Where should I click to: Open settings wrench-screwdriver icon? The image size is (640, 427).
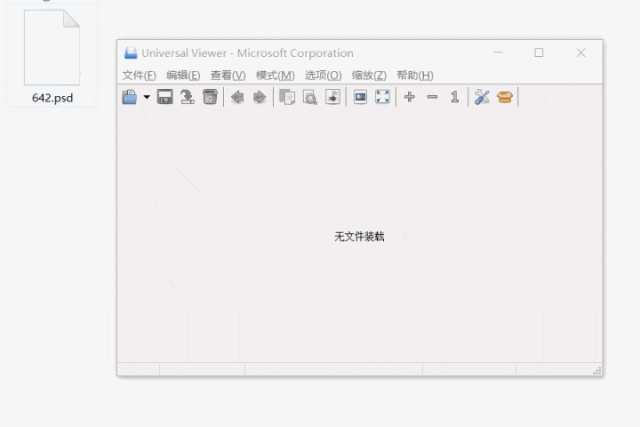[482, 97]
